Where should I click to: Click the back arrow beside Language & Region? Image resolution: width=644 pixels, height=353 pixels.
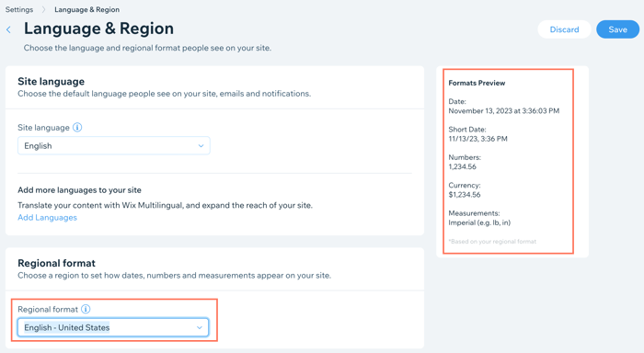pyautogui.click(x=8, y=29)
